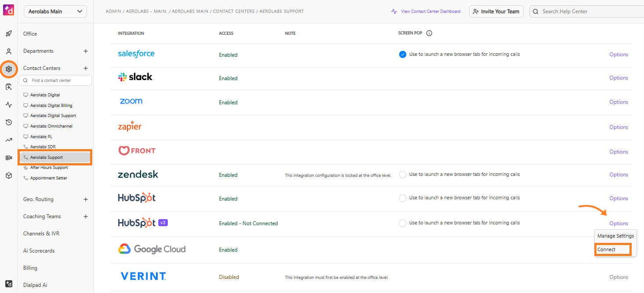Click the cube box icon in sidebar
This screenshot has height=293, width=644.
coord(9,176)
